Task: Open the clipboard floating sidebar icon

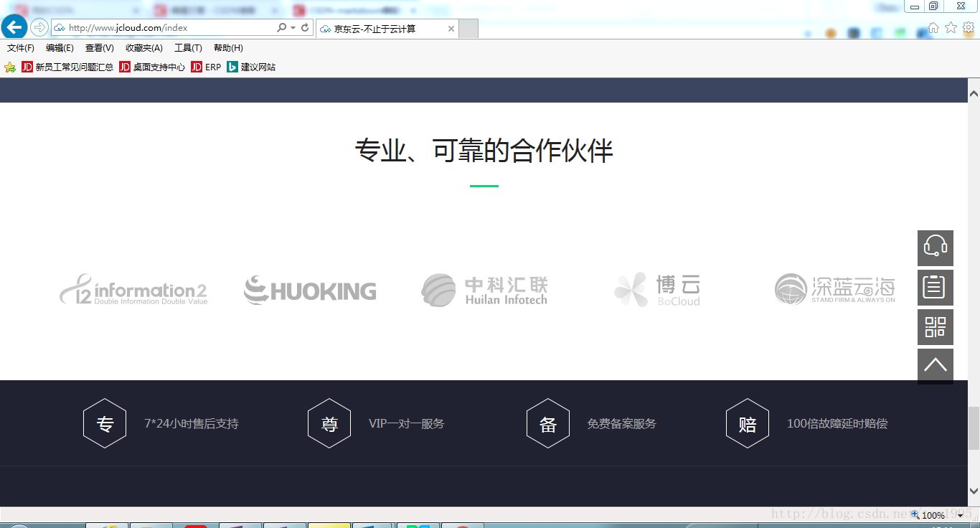Action: click(936, 288)
